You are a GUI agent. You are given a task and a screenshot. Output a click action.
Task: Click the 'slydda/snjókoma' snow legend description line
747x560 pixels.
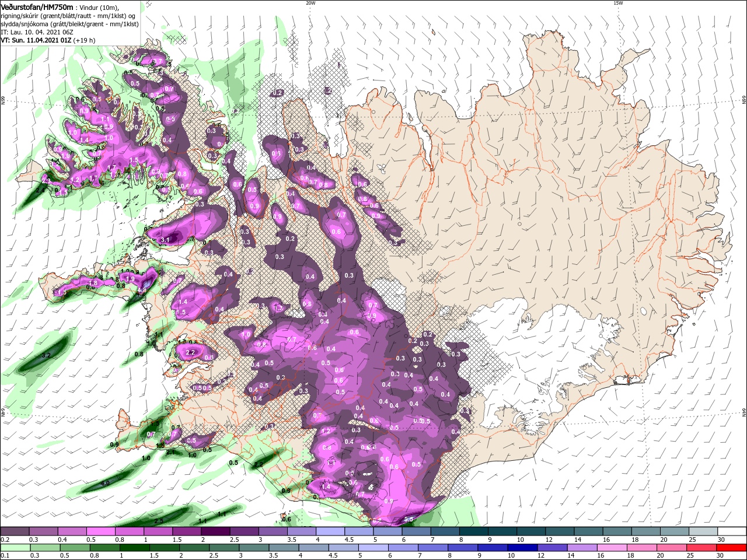coord(69,23)
